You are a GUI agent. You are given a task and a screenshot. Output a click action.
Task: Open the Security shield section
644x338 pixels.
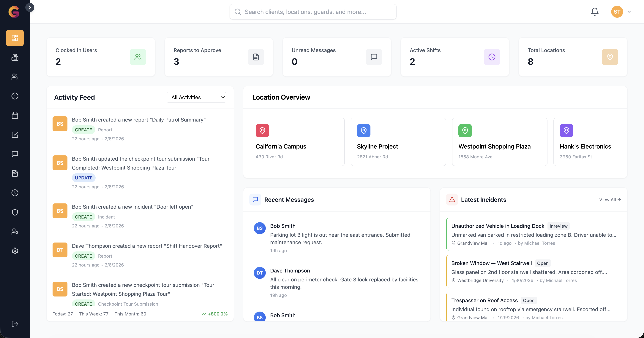15,212
